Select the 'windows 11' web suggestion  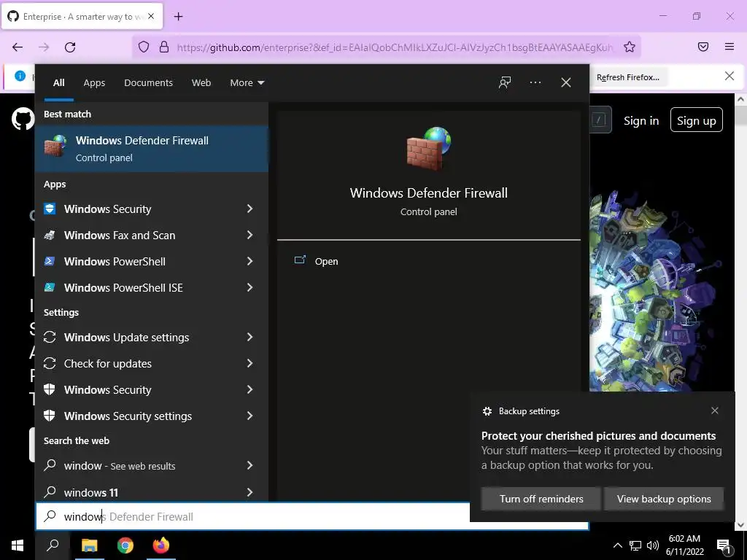[x=152, y=492]
